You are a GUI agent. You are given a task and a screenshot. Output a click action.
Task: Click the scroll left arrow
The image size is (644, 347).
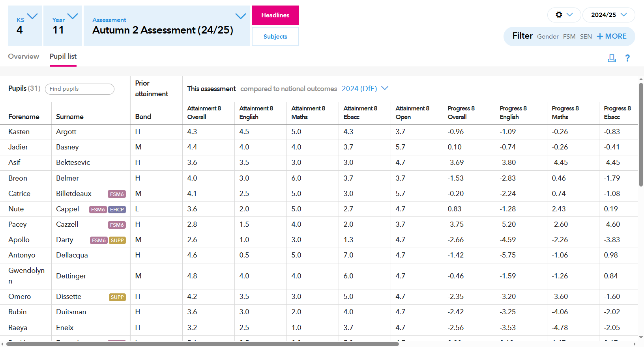[3, 344]
